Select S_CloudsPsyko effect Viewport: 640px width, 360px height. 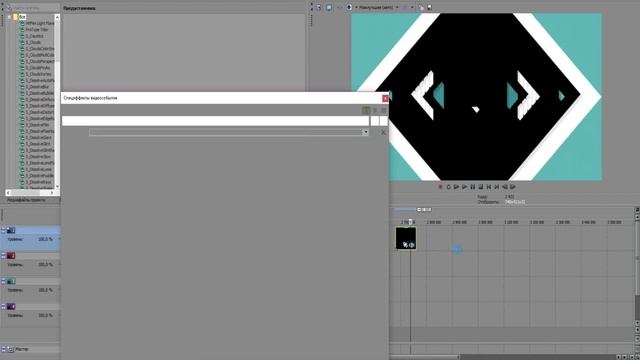click(38, 68)
